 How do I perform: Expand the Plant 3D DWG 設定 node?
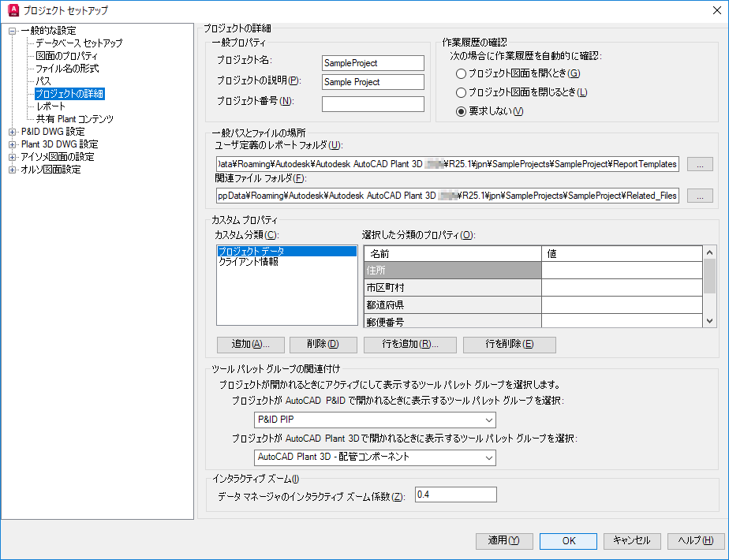click(x=12, y=144)
